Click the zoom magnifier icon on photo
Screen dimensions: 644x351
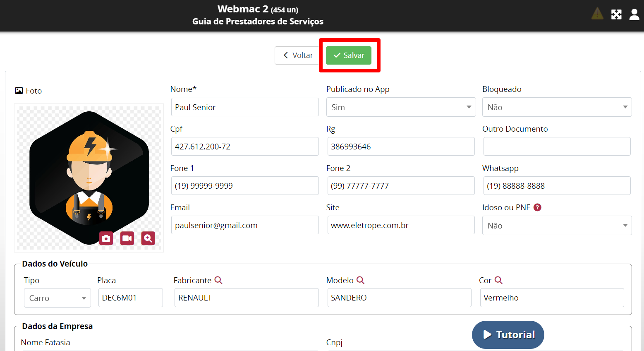(x=148, y=238)
